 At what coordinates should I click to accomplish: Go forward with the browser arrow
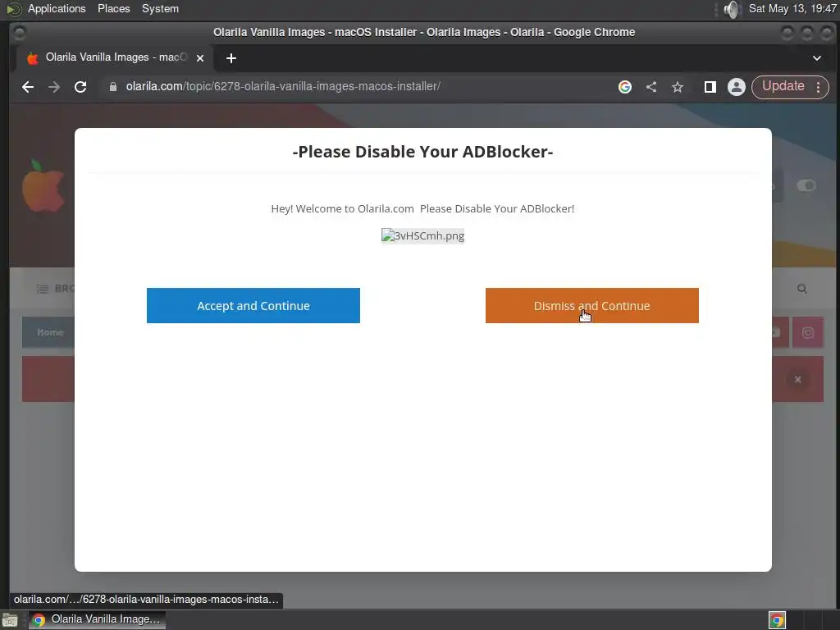(54, 87)
